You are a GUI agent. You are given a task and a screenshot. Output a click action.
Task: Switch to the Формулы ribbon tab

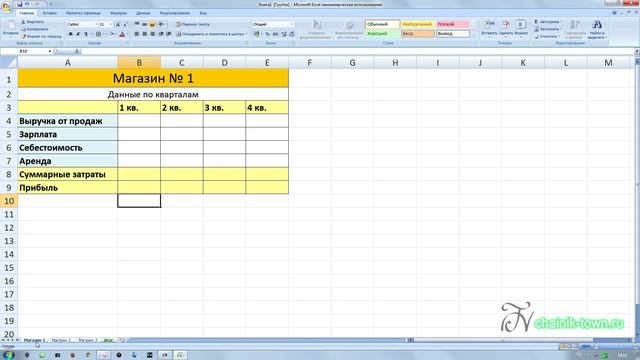point(118,13)
